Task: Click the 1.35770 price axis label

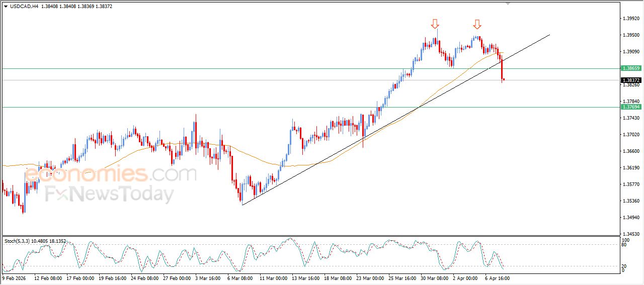Action: pyautogui.click(x=631, y=184)
